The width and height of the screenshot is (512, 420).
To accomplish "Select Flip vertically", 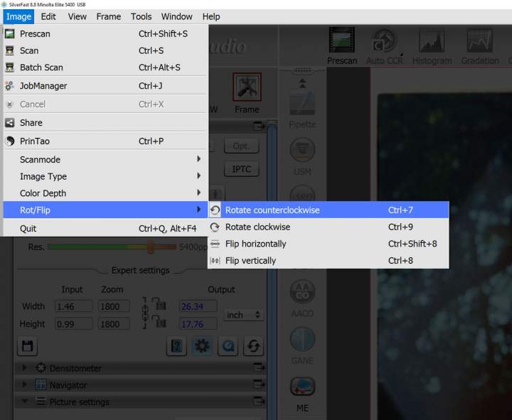I will [329, 261].
